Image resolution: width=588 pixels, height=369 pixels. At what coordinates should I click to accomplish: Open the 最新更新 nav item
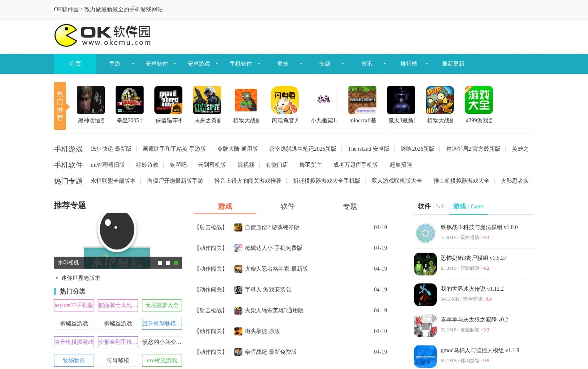tap(453, 64)
